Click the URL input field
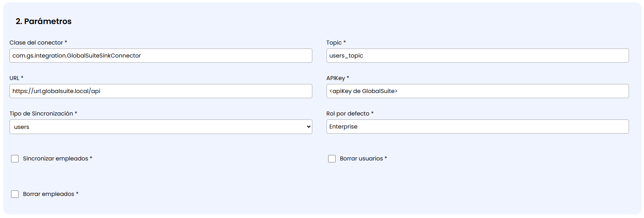The width and height of the screenshot is (644, 218). click(x=161, y=91)
